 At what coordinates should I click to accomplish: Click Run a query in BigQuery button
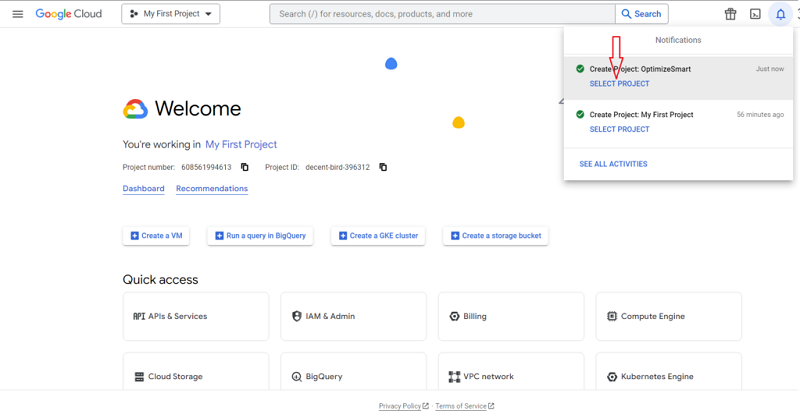tap(260, 236)
